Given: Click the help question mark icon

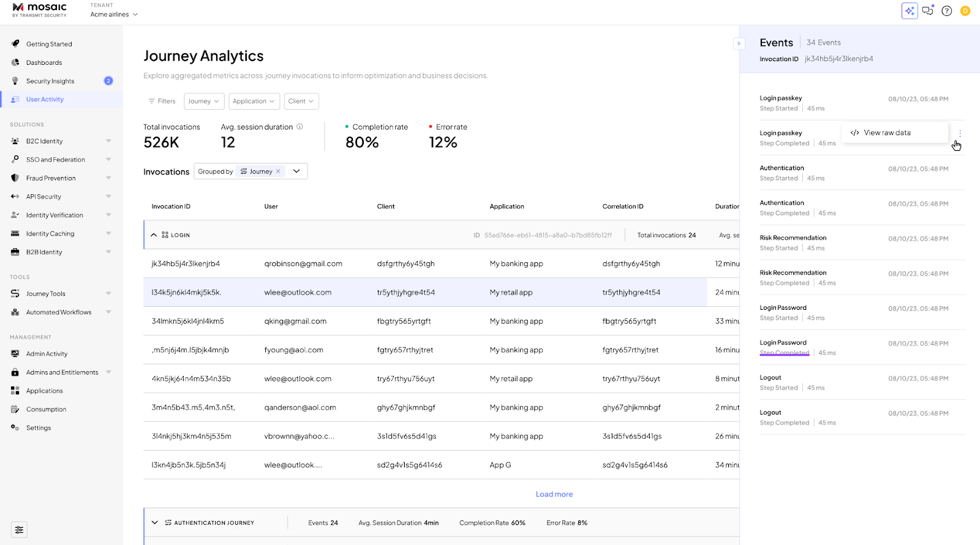Looking at the screenshot, I should coord(947,11).
